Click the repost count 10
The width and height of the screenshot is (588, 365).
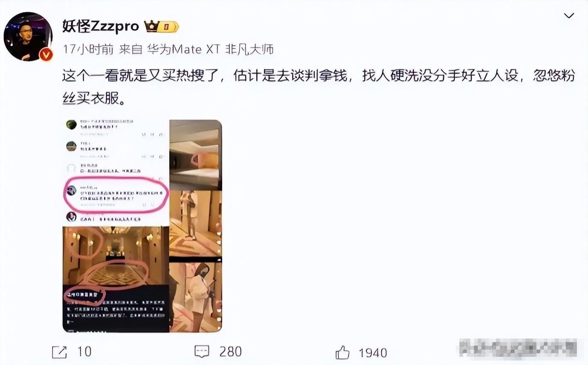pos(84,352)
